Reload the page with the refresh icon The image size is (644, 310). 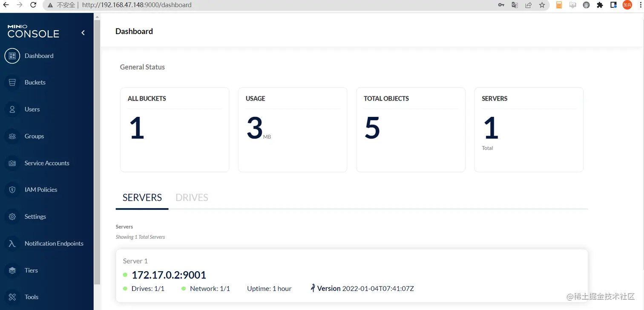click(x=33, y=5)
